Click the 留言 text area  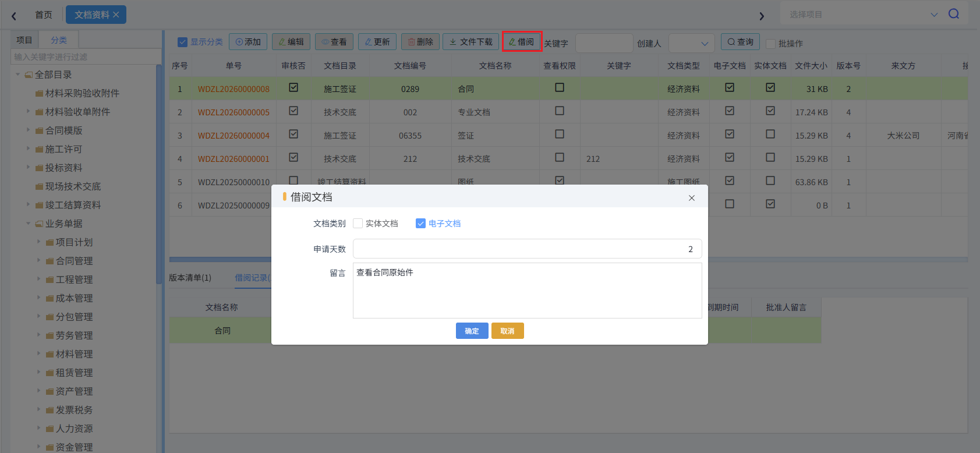527,291
